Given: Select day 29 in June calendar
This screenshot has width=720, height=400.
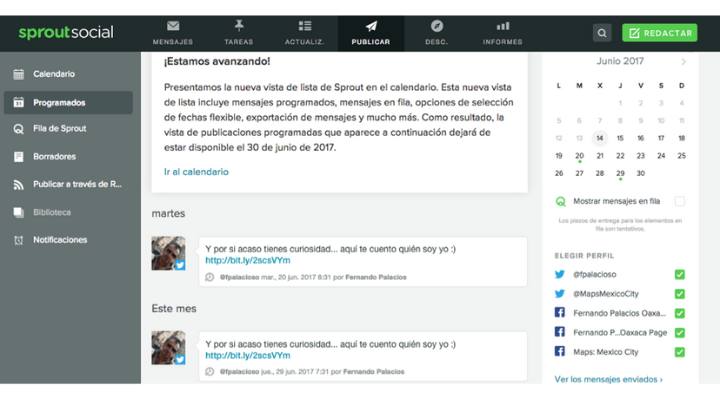Looking at the screenshot, I should tap(620, 173).
